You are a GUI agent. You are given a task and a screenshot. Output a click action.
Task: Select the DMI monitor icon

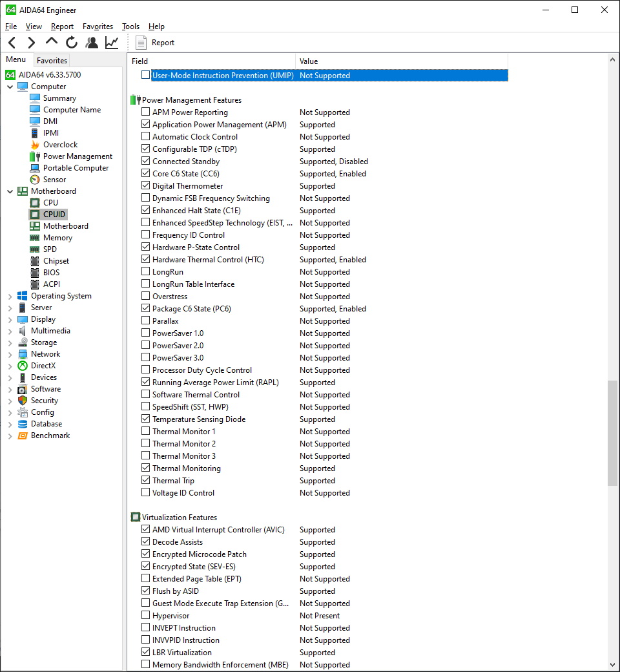[35, 121]
